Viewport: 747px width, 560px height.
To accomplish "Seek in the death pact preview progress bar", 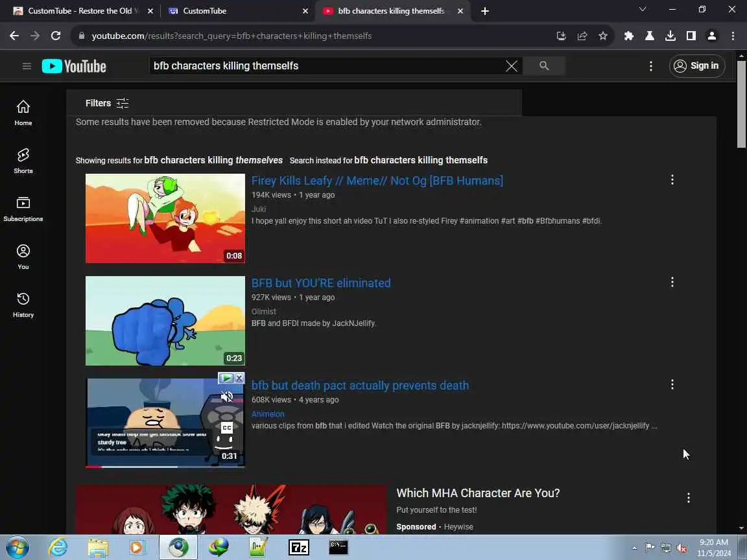I will (165, 467).
